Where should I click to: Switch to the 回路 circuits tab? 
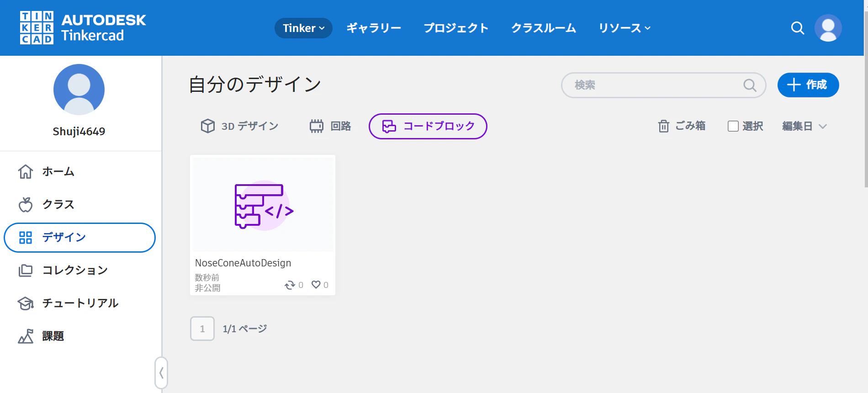(x=330, y=126)
